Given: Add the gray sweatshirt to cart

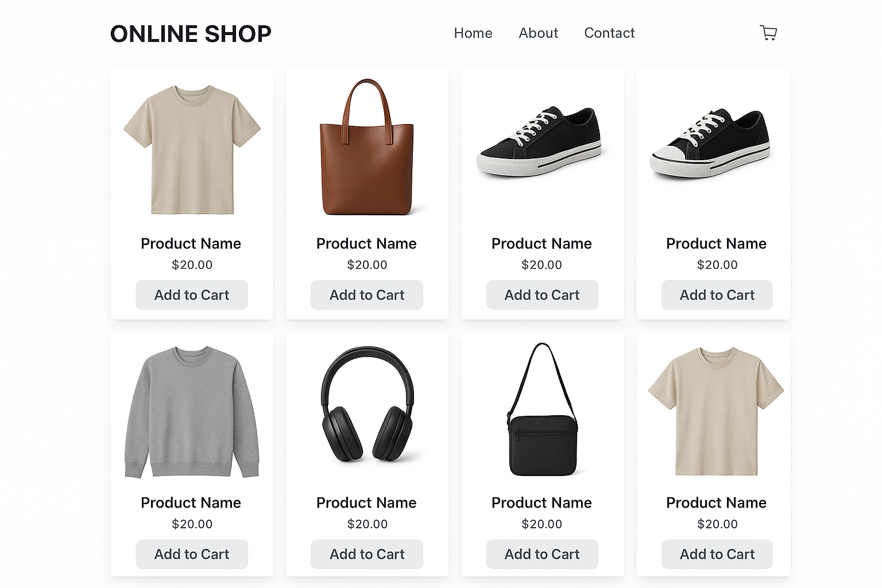Looking at the screenshot, I should [x=192, y=554].
